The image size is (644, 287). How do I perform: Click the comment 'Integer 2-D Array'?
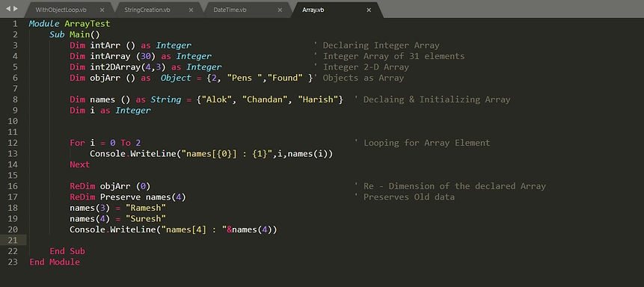(366, 67)
